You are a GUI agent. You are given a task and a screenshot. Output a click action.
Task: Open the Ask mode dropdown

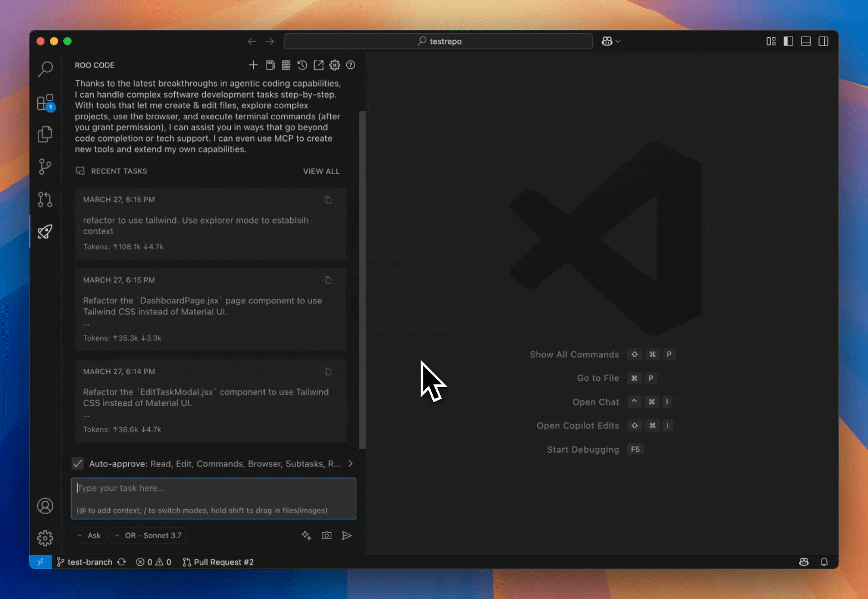[x=89, y=535]
